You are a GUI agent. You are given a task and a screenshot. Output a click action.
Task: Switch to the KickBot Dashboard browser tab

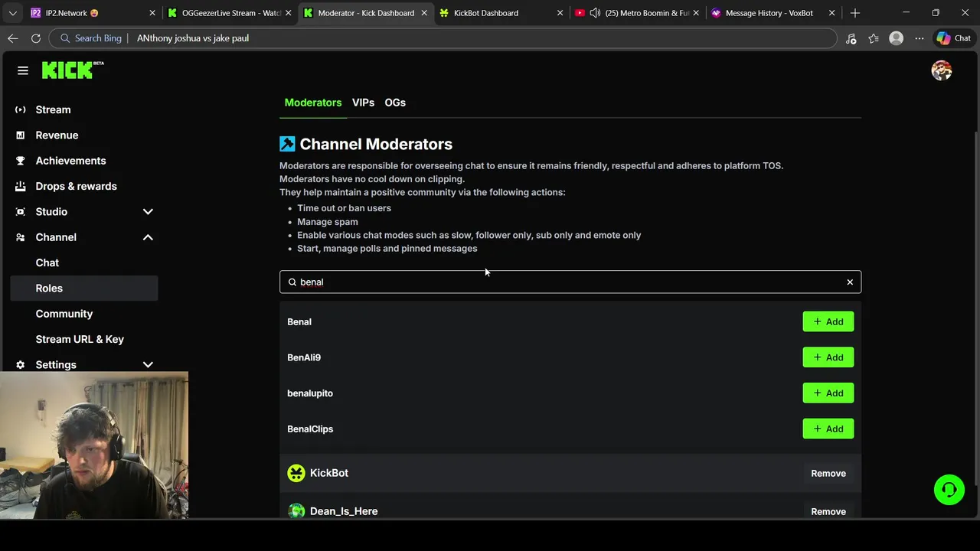[x=486, y=13]
